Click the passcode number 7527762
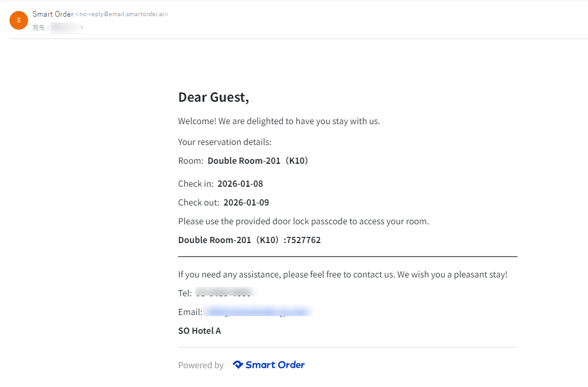The image size is (588, 387). [x=304, y=240]
